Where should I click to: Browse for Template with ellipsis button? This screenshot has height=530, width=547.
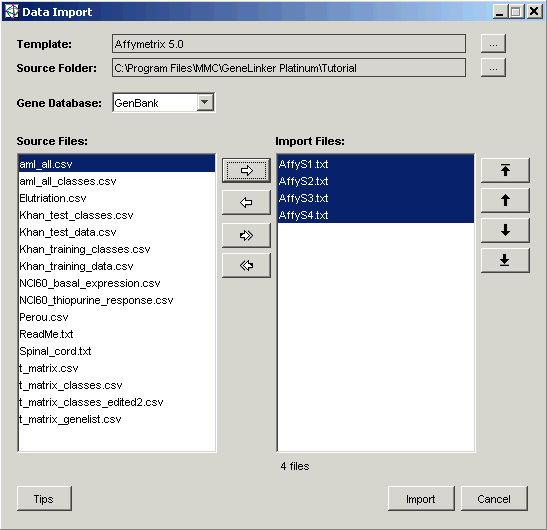(493, 44)
